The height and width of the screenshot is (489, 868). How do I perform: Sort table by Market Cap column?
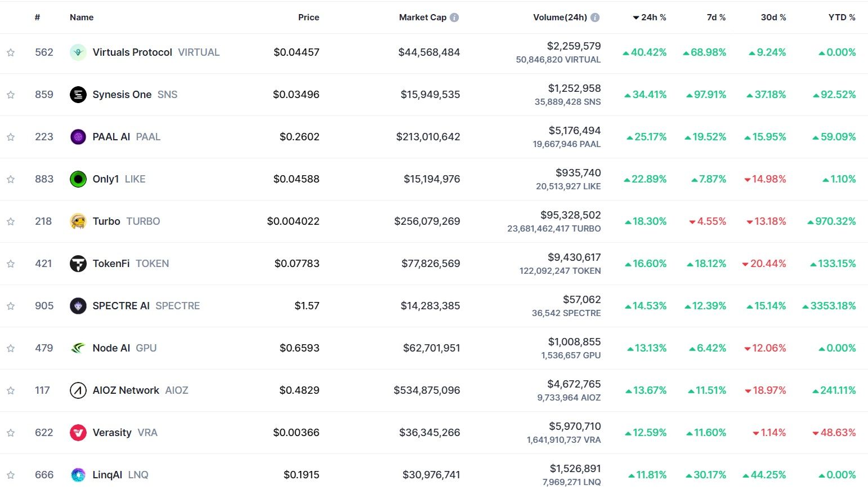click(423, 17)
